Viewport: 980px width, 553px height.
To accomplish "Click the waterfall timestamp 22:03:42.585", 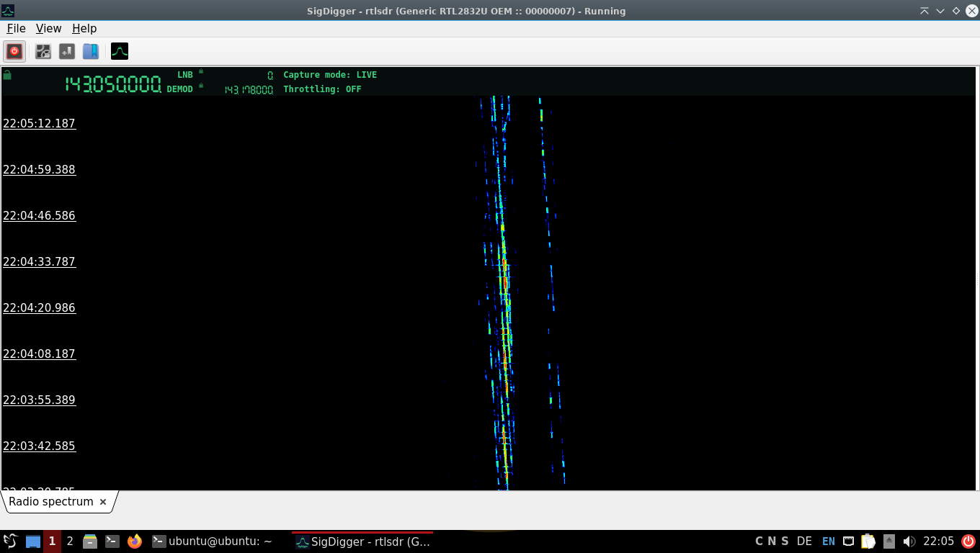I will click(x=40, y=446).
